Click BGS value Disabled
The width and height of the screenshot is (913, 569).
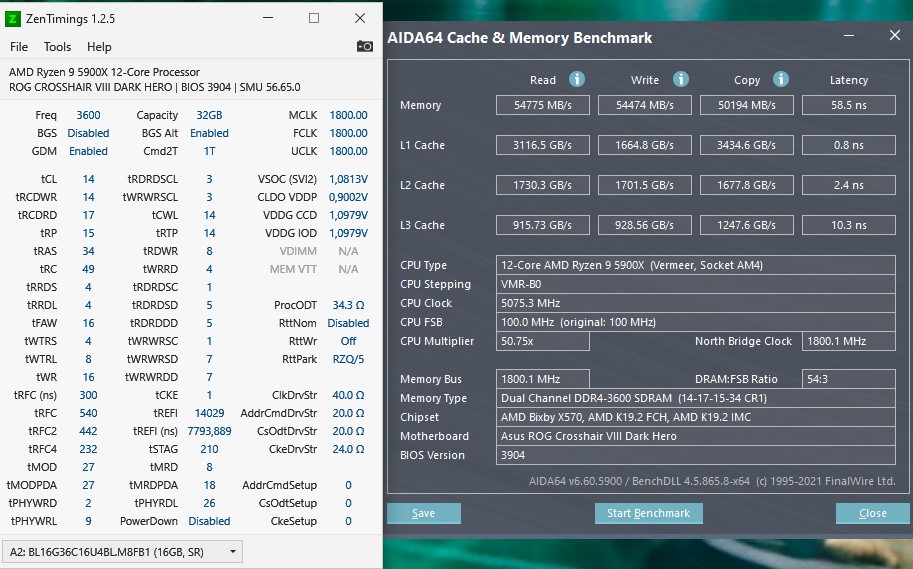[x=89, y=133]
